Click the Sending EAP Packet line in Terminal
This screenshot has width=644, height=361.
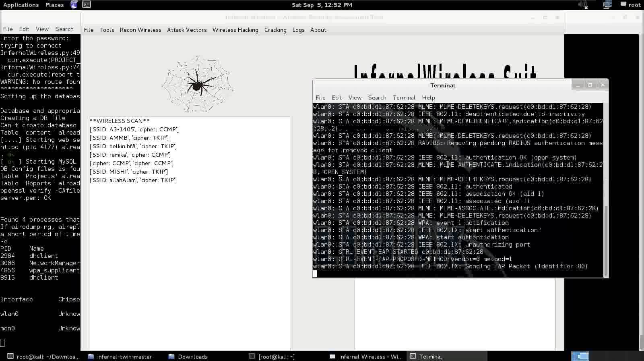pyautogui.click(x=450, y=266)
